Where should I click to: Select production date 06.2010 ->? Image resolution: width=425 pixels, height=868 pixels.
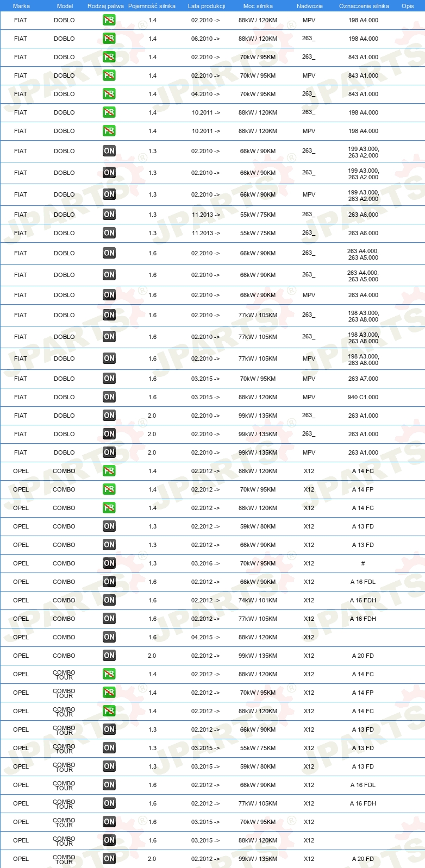tap(205, 39)
